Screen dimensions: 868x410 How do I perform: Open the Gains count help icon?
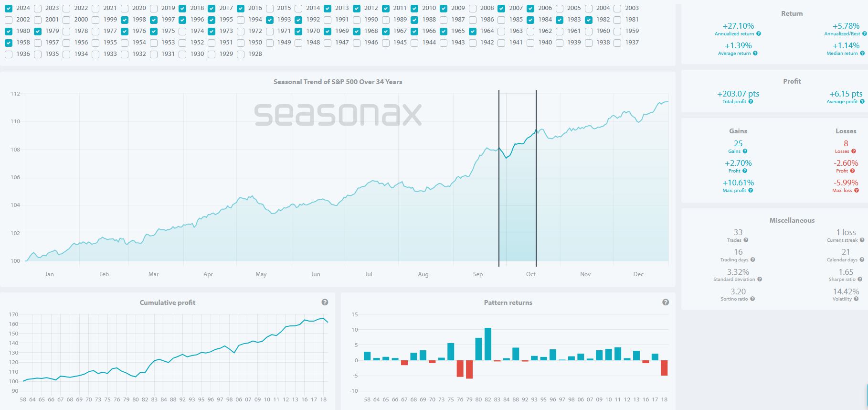point(745,151)
